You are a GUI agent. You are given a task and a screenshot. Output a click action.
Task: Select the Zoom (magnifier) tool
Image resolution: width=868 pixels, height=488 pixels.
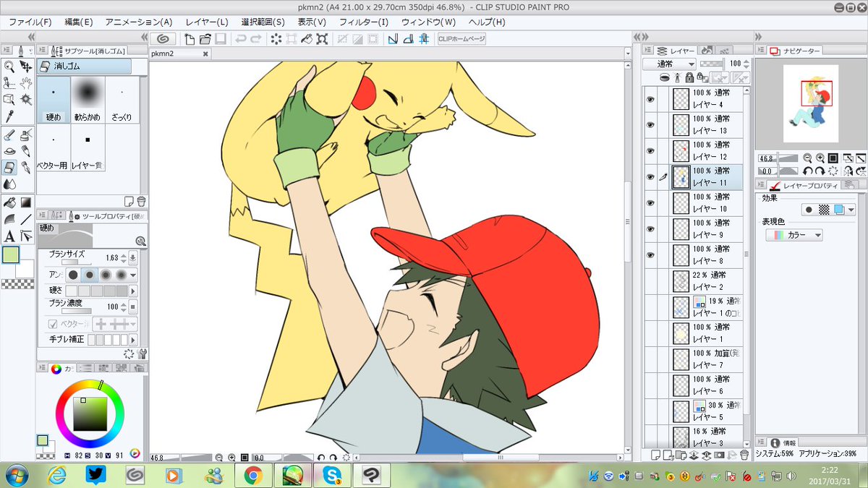coord(9,67)
